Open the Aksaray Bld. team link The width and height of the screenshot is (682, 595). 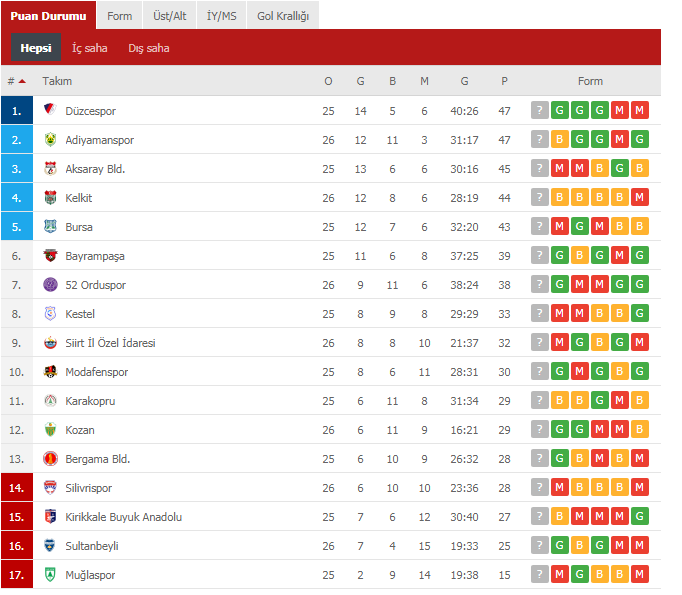click(95, 169)
